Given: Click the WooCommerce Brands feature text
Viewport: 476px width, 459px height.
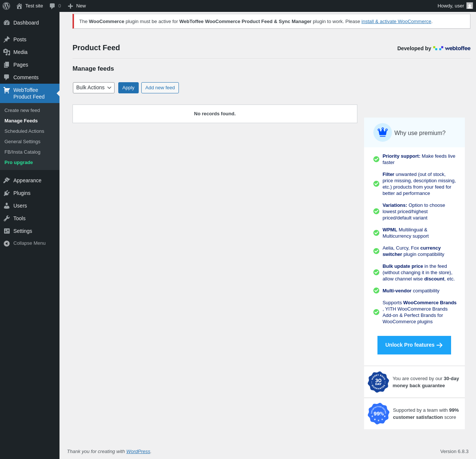Looking at the screenshot, I should pyautogui.click(x=419, y=312).
